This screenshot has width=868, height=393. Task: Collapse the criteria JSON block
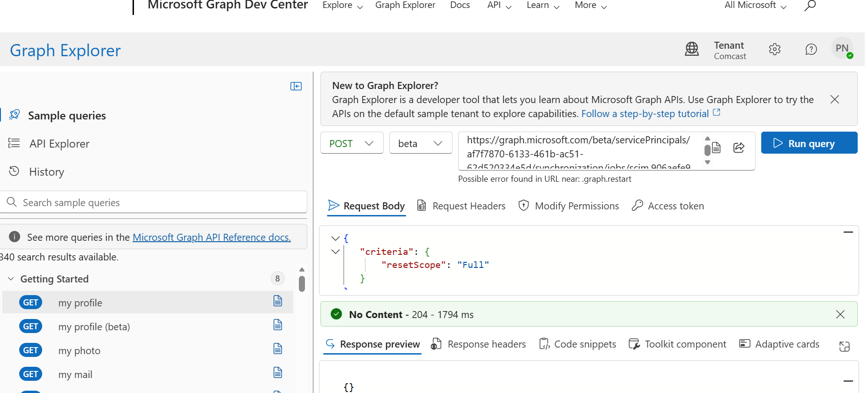(335, 252)
